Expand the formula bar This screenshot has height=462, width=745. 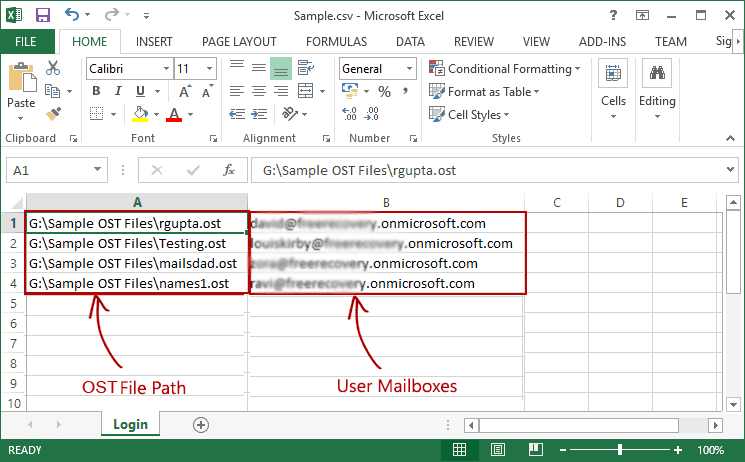click(x=730, y=170)
